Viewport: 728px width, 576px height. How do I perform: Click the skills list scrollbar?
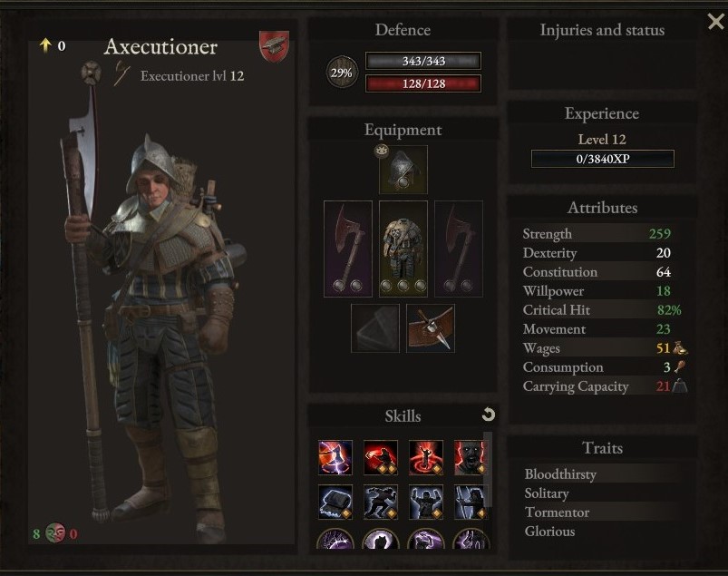(x=488, y=469)
